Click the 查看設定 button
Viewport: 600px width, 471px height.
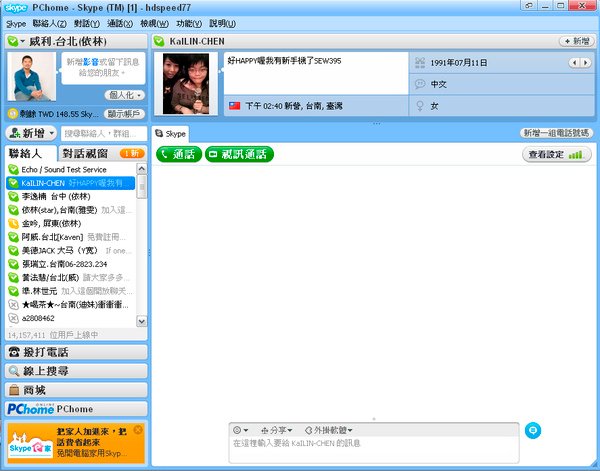(556, 155)
